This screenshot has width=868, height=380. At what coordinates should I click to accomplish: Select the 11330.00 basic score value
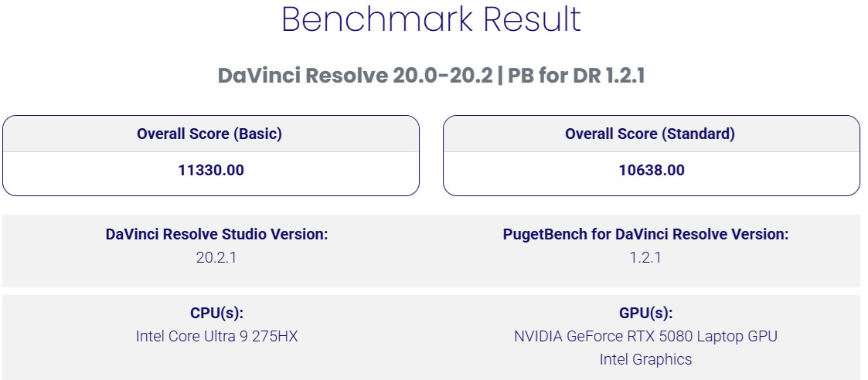211,170
